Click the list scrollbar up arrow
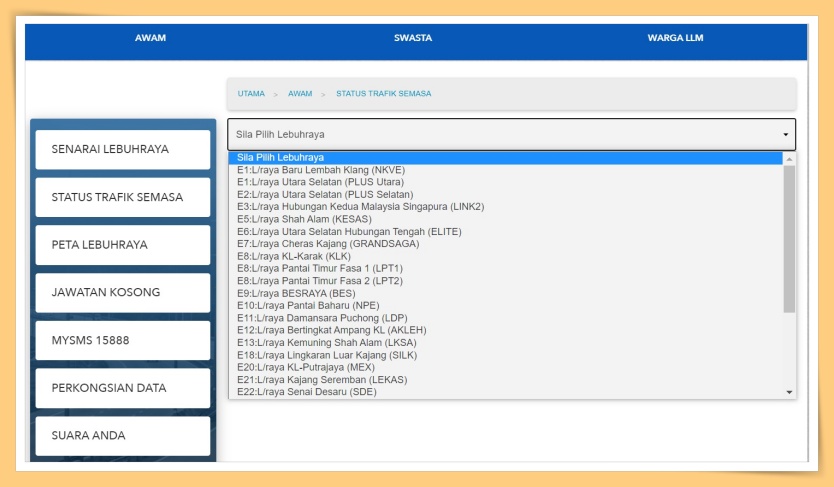 click(789, 158)
